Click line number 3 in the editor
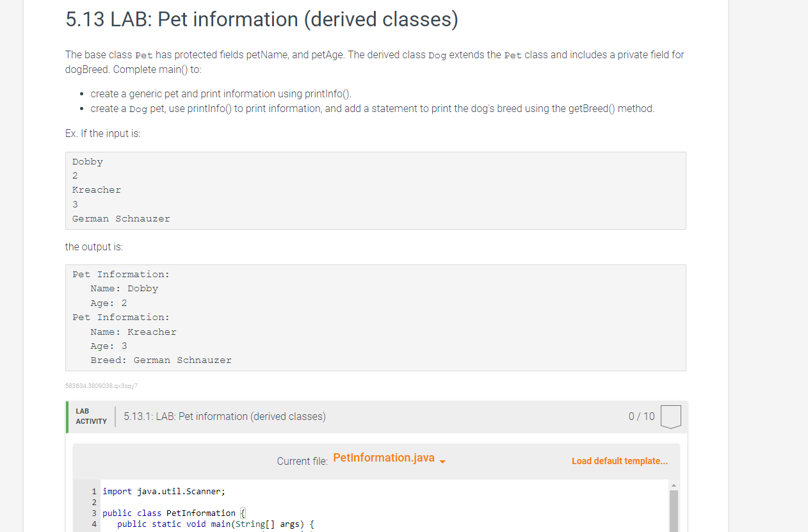Image resolution: width=808 pixels, height=532 pixels. pos(93,513)
